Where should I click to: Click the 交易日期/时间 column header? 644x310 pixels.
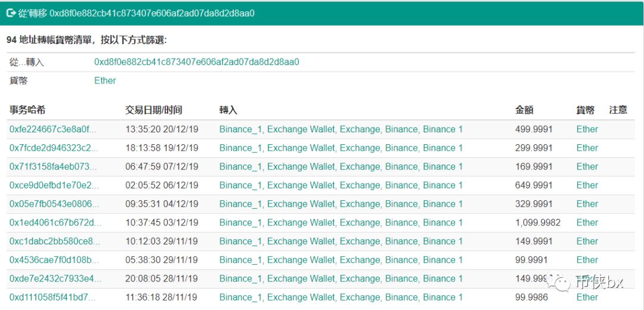pyautogui.click(x=154, y=110)
